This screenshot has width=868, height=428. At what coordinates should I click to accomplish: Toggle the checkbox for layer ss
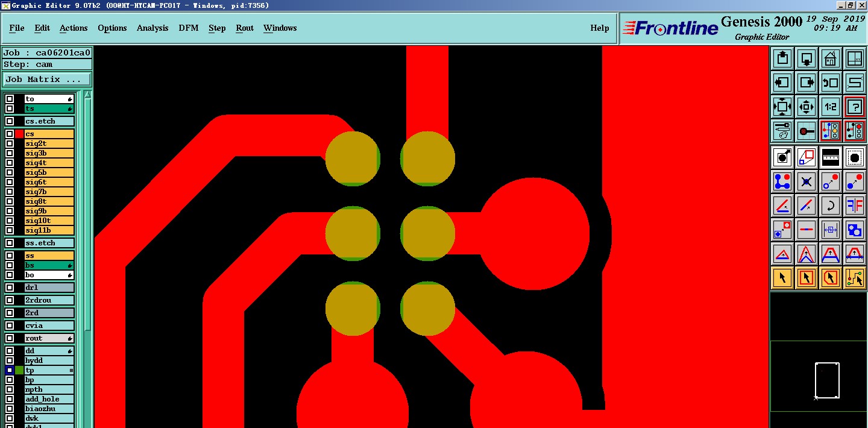tap(10, 256)
